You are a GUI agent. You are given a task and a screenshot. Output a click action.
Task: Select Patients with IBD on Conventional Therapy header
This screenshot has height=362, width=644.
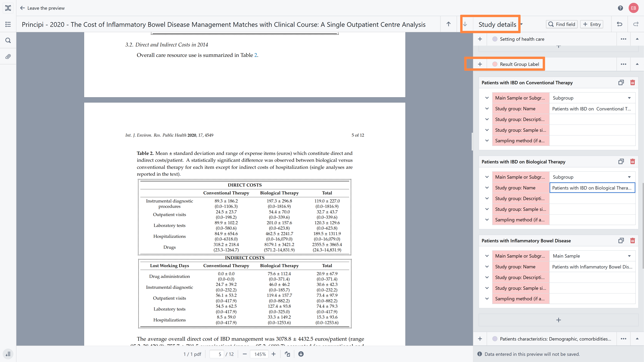point(527,83)
